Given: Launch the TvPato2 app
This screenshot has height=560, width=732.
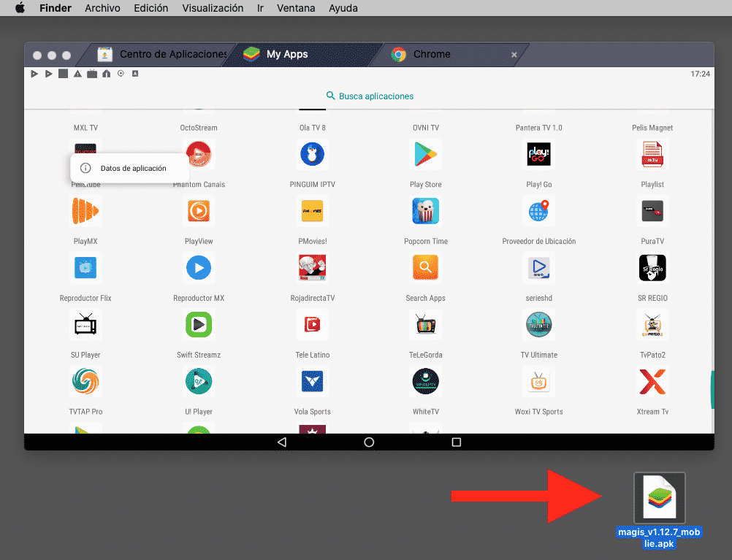Looking at the screenshot, I should (652, 324).
